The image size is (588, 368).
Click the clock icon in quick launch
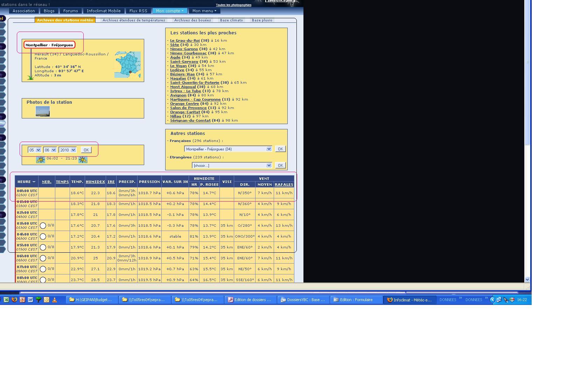tap(46, 300)
